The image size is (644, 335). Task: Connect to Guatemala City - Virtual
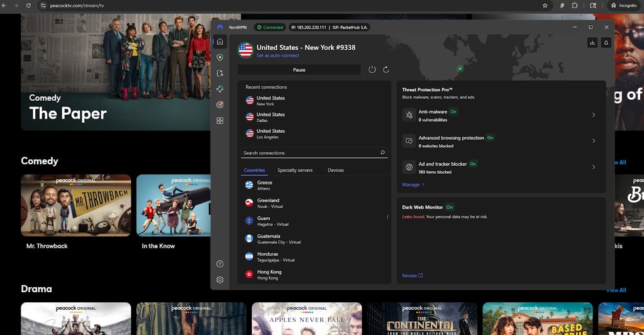(314, 239)
